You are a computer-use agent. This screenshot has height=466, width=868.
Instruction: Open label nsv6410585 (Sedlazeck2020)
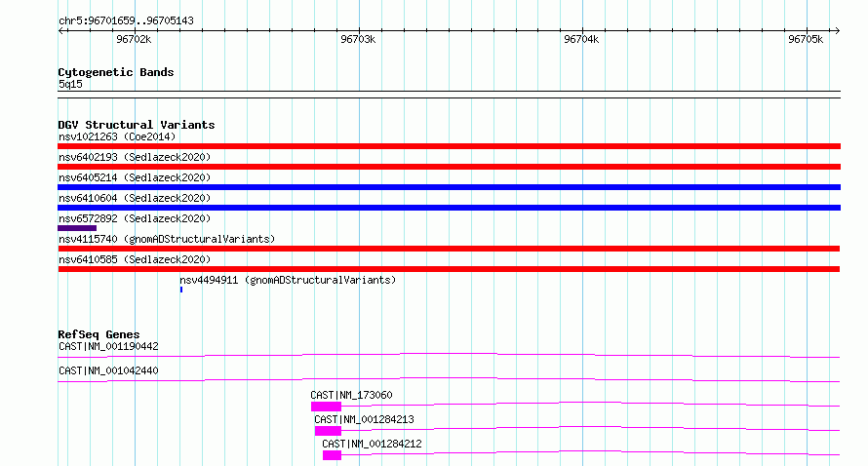click(x=135, y=259)
